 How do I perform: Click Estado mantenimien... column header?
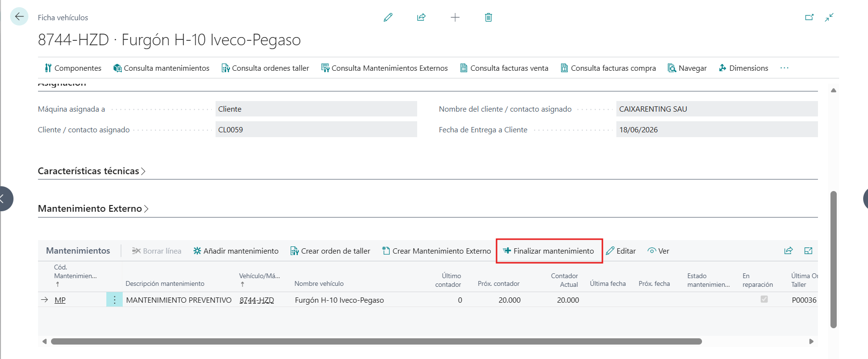pyautogui.click(x=708, y=280)
